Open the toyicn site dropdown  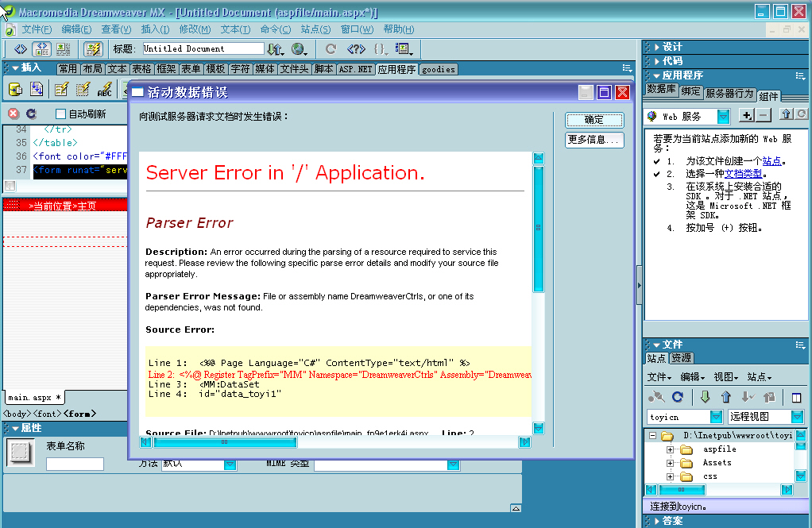716,417
